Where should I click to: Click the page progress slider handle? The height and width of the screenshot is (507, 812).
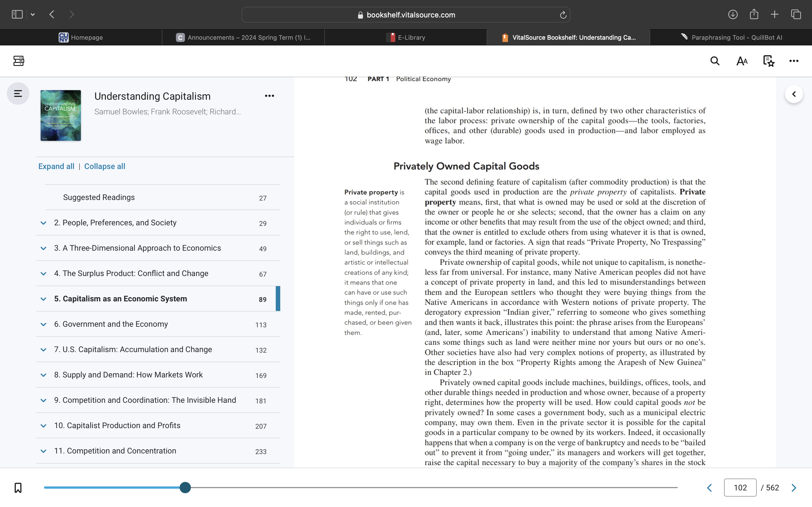185,488
